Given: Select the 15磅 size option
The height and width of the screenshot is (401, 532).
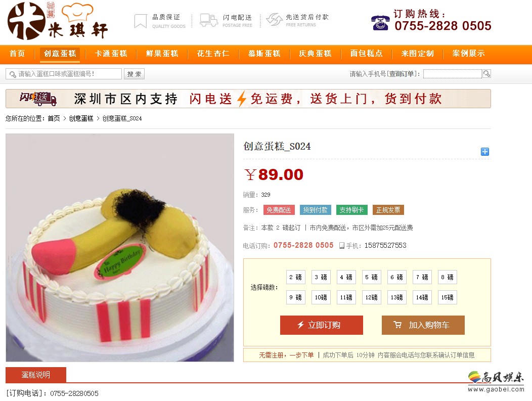Looking at the screenshot, I should pos(447,297).
